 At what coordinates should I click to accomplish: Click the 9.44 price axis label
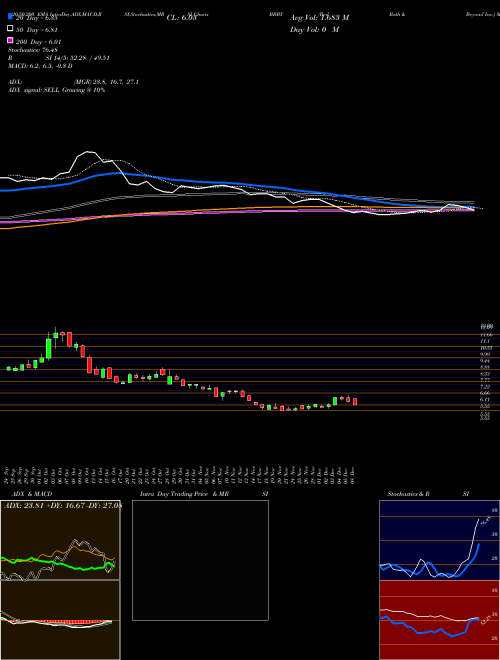pyautogui.click(x=485, y=361)
